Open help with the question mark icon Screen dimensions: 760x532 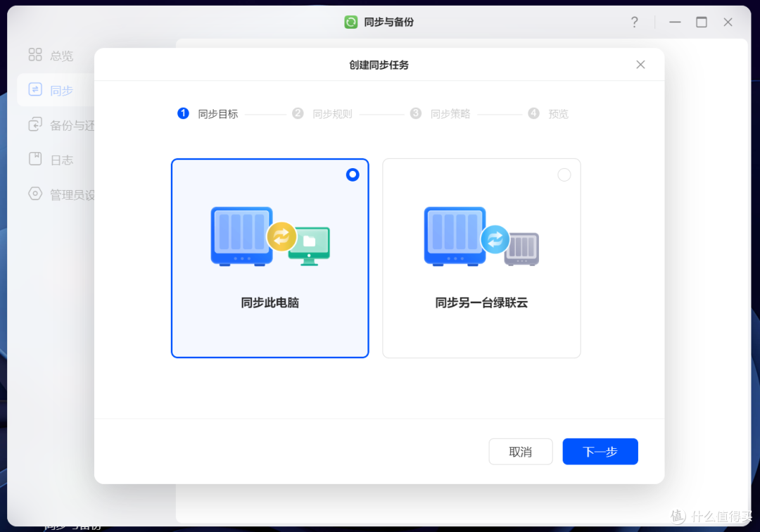[x=634, y=22]
